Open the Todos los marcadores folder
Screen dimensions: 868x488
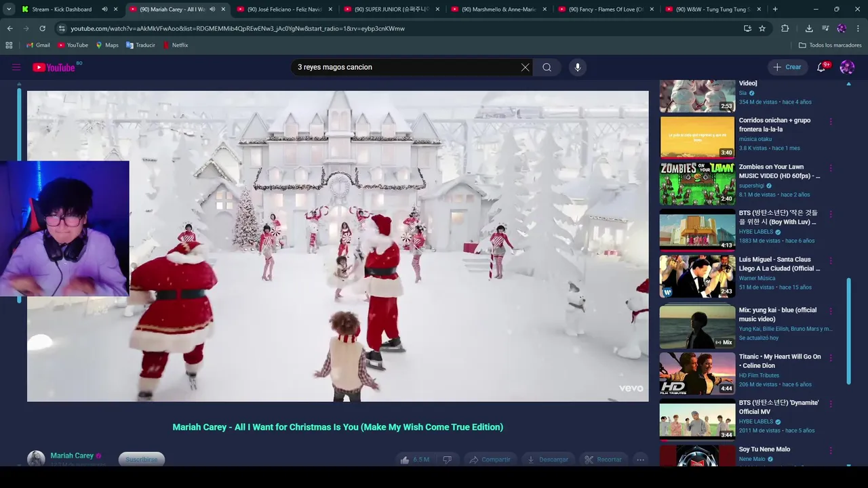830,45
